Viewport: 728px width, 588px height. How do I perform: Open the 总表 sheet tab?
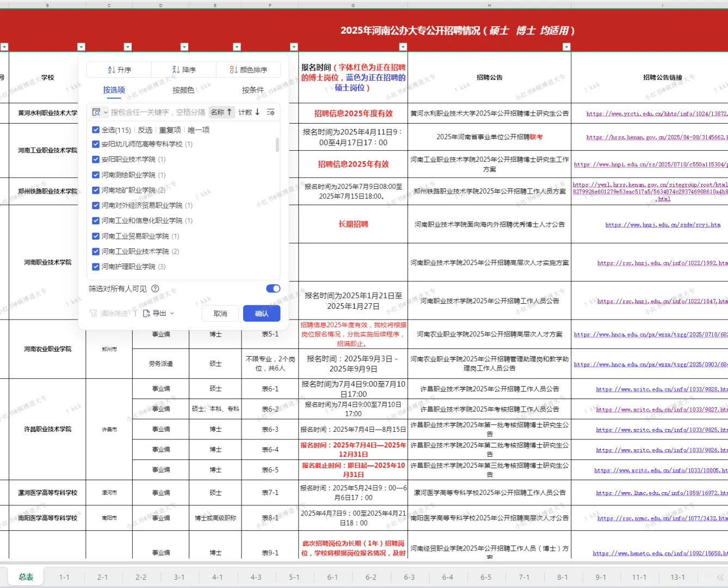click(x=26, y=577)
